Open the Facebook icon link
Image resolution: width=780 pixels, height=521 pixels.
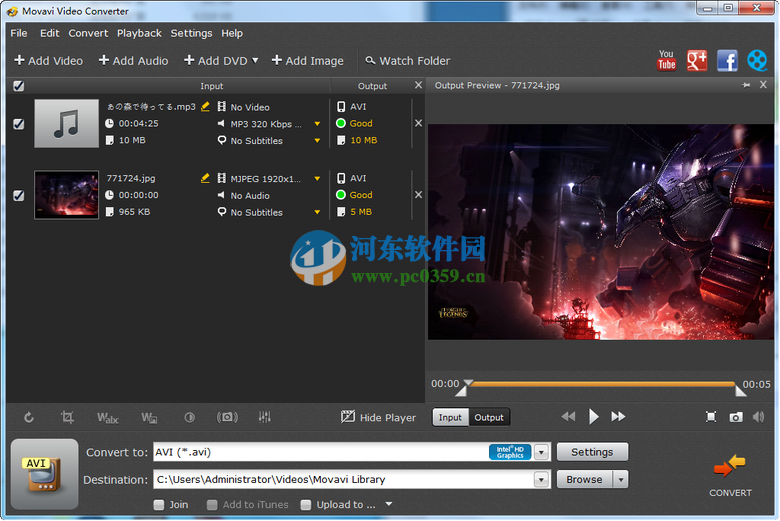coord(727,61)
